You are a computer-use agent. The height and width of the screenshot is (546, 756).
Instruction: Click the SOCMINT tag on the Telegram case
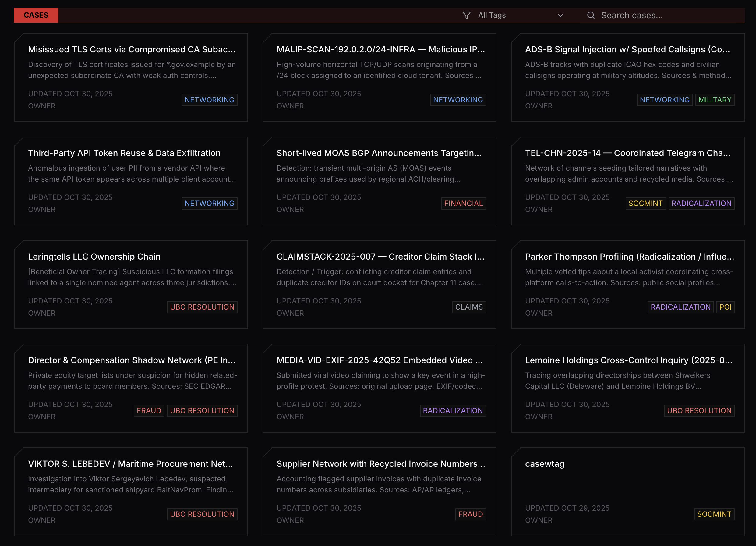[x=645, y=204]
